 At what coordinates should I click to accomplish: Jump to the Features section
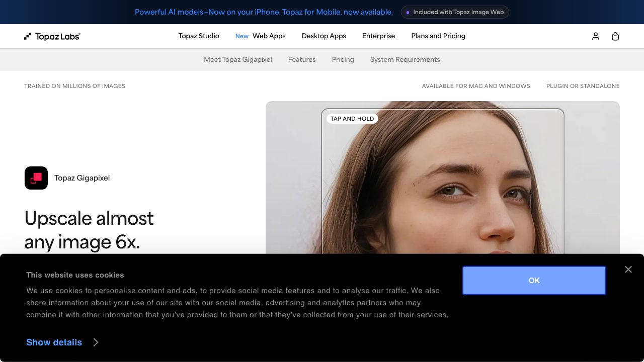coord(302,59)
